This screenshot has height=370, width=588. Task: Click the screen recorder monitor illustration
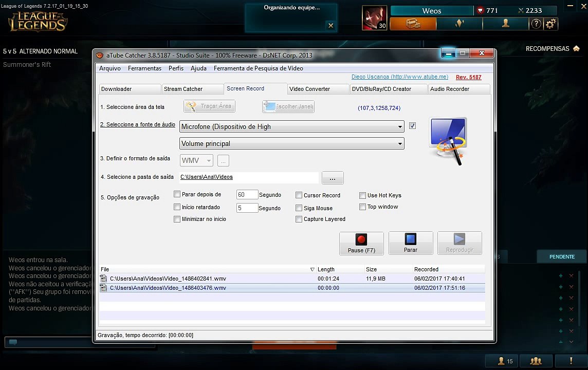pyautogui.click(x=449, y=141)
